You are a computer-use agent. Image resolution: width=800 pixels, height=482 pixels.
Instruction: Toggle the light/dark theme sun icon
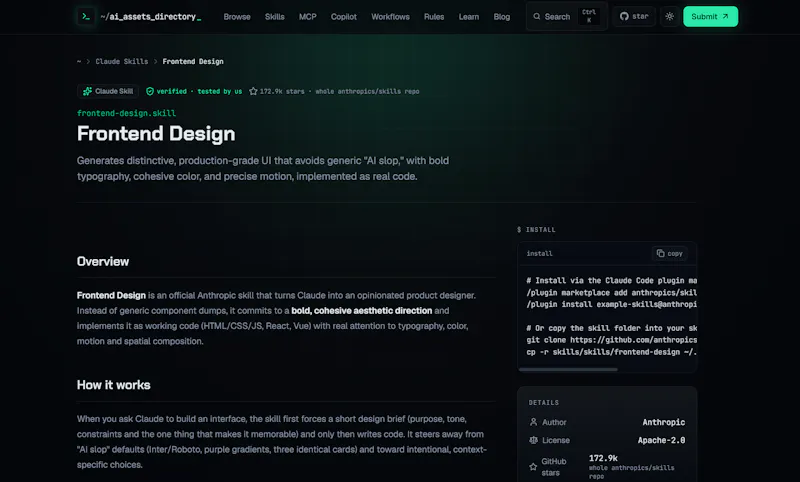pyautogui.click(x=669, y=16)
